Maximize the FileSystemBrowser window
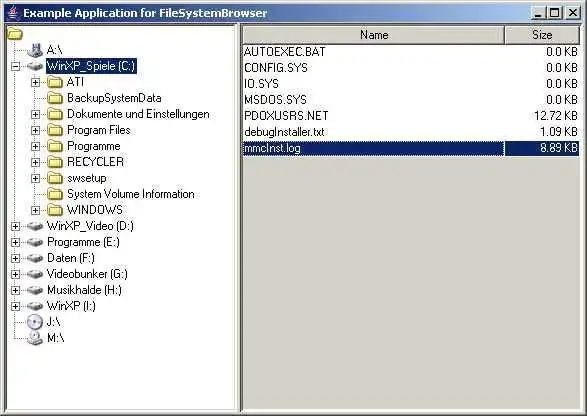 [x=555, y=13]
